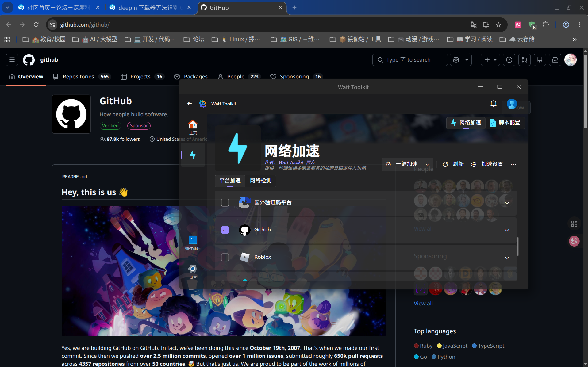Open GitHub create new plus dropdown
The width and height of the screenshot is (588, 367).
[490, 60]
